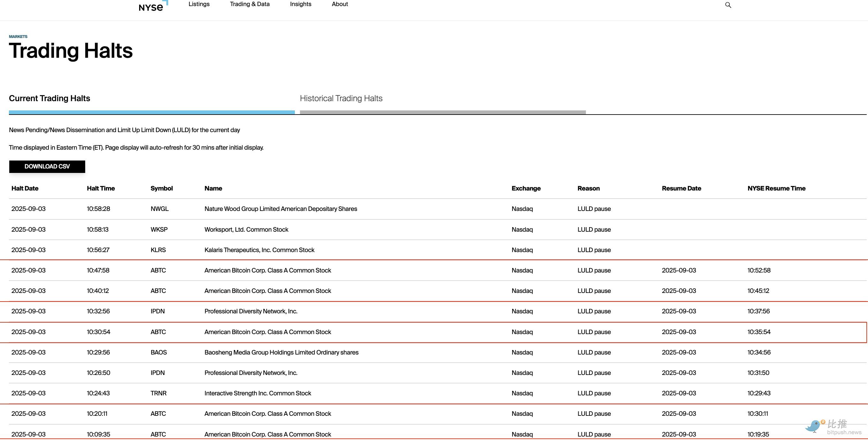
Task: Click the TRNR Interactive Strength row
Action: (x=258, y=393)
